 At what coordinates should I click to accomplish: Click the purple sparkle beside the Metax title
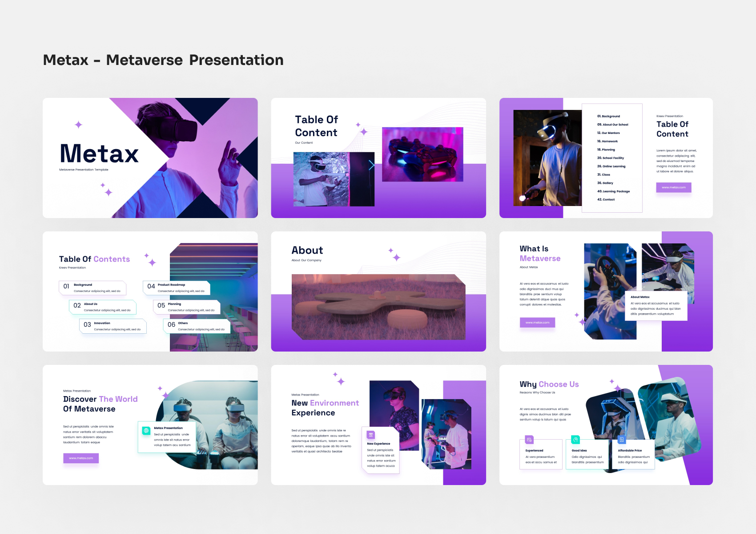click(78, 125)
